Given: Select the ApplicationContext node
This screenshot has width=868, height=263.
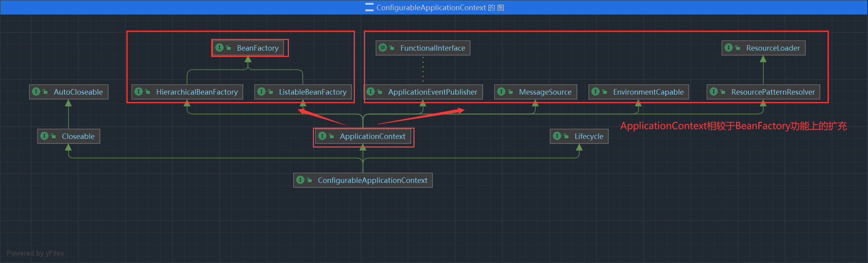Looking at the screenshot, I should [x=372, y=136].
